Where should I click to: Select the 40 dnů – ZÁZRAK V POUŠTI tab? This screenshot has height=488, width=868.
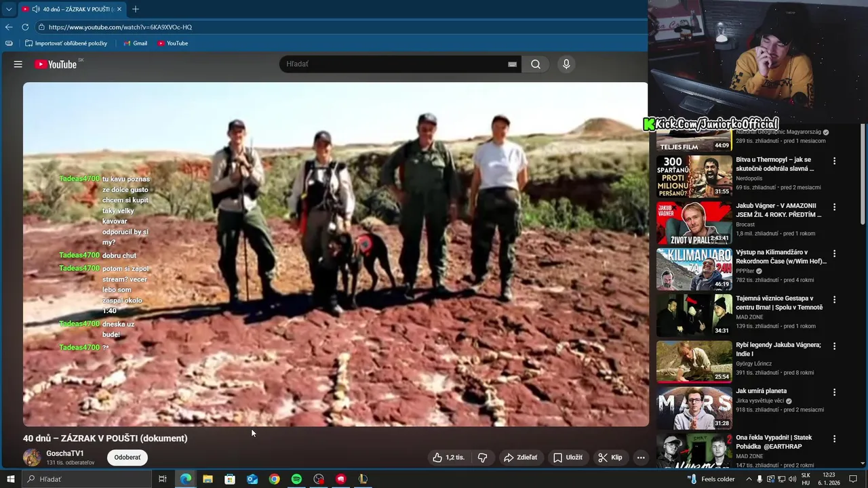pos(71,9)
